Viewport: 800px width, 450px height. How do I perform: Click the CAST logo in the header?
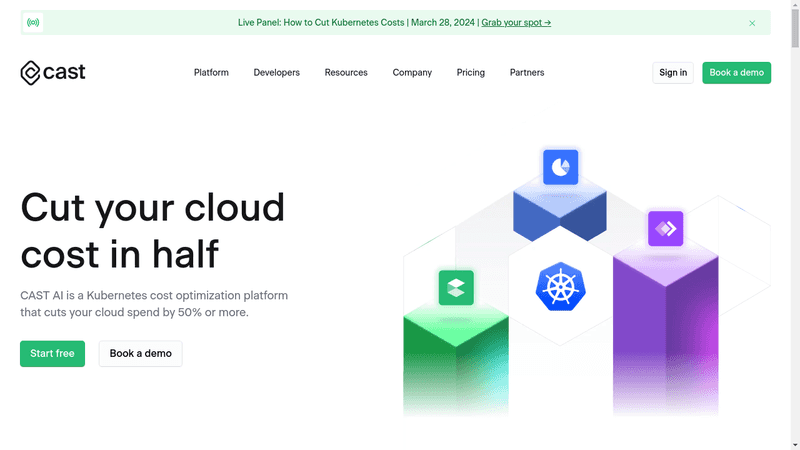(x=53, y=72)
